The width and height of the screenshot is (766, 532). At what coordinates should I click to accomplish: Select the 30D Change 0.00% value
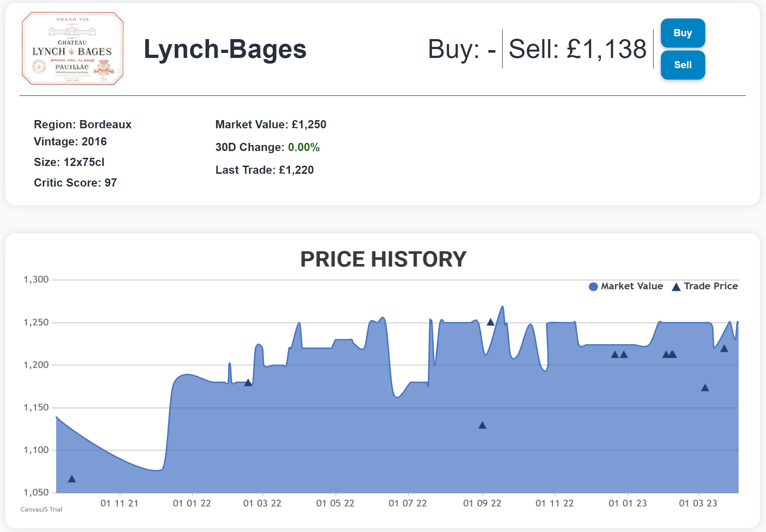(304, 147)
